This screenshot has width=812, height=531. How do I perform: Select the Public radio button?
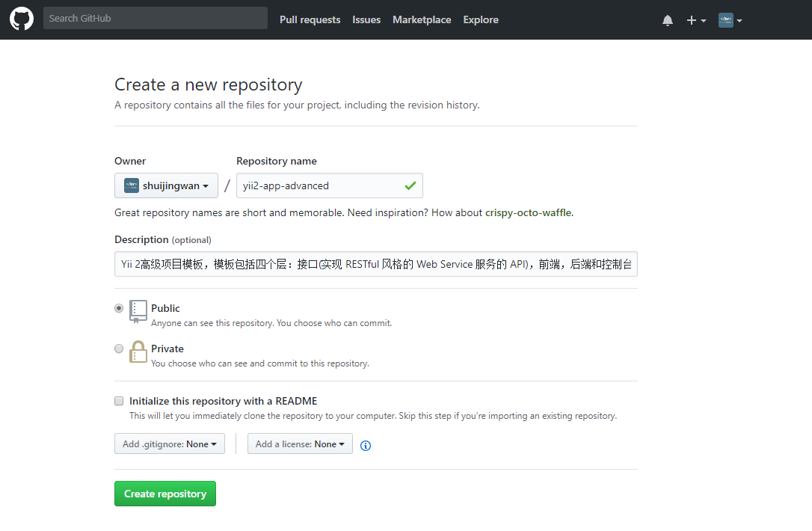pyautogui.click(x=119, y=308)
